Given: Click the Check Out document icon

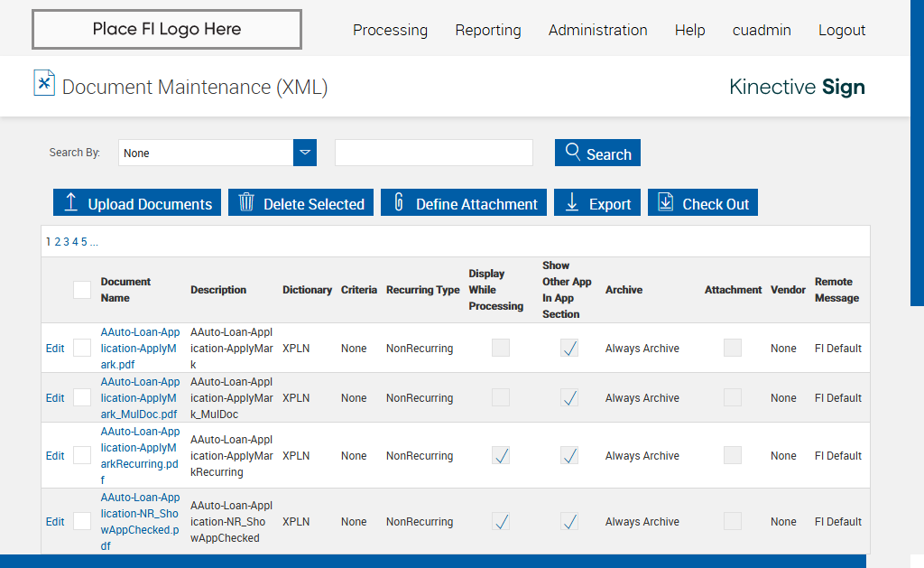Looking at the screenshot, I should point(666,203).
